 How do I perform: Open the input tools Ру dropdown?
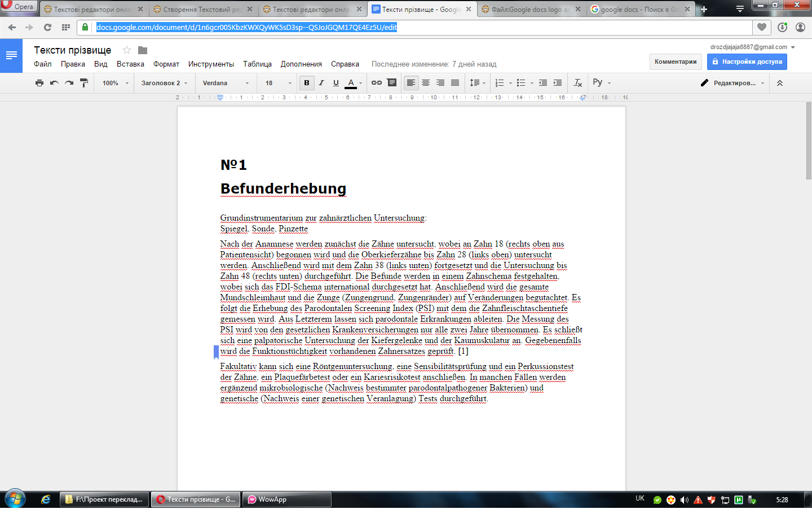[602, 82]
